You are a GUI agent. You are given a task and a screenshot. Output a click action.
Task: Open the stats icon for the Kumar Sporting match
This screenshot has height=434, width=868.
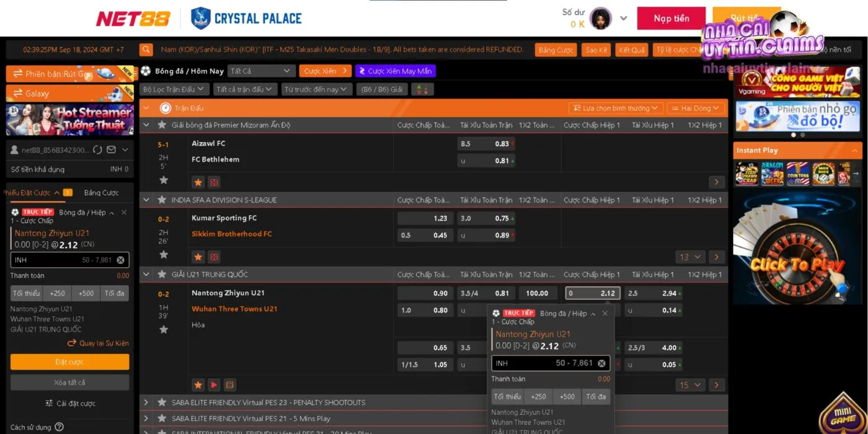(x=214, y=257)
